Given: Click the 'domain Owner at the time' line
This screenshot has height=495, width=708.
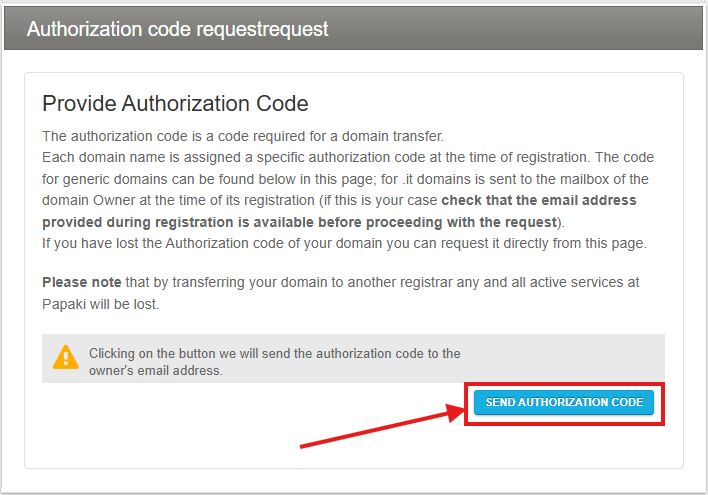Looking at the screenshot, I should point(240,200).
